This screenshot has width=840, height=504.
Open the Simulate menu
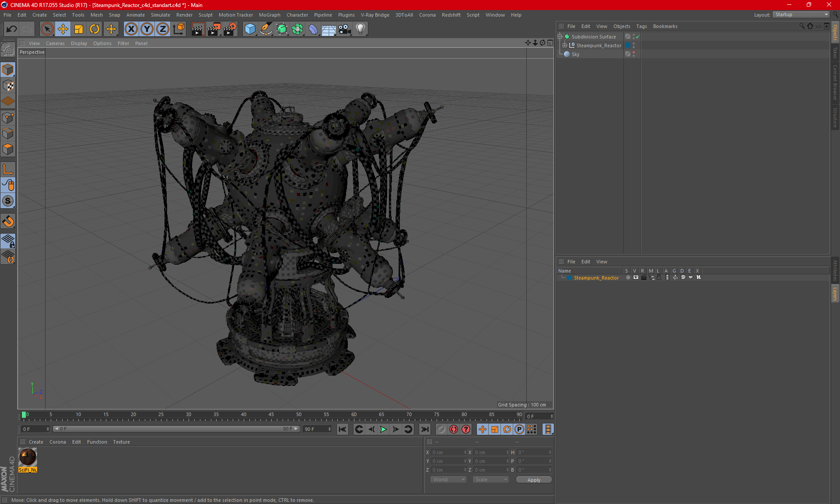(x=161, y=15)
